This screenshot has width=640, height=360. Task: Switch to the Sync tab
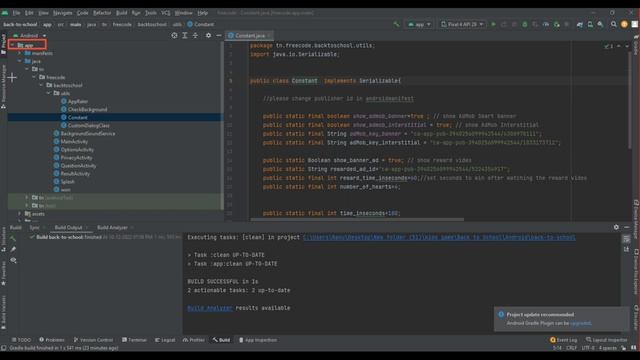pyautogui.click(x=34, y=228)
